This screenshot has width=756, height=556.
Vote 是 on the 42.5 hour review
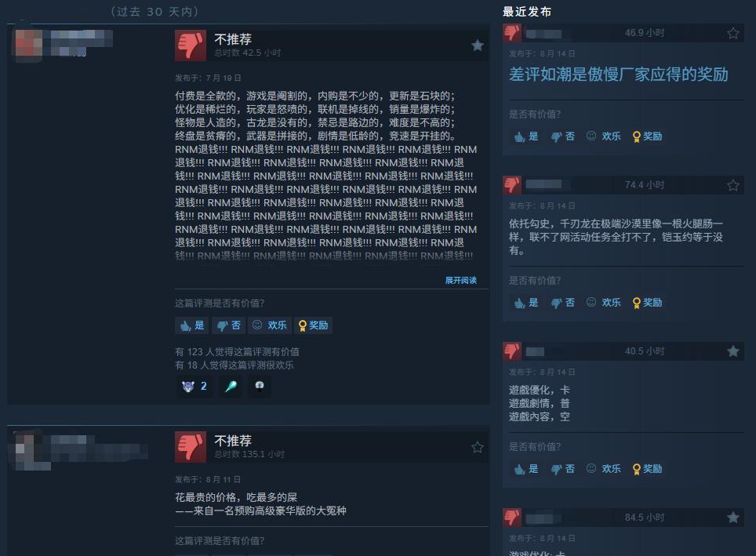(x=192, y=325)
